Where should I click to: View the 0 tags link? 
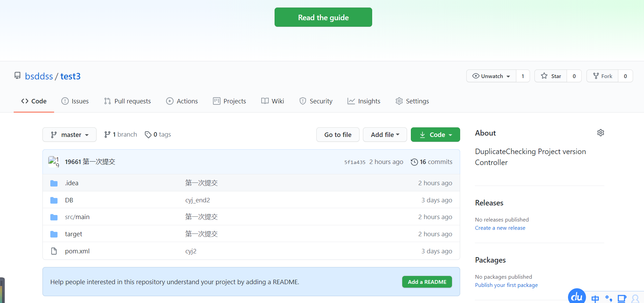click(158, 135)
